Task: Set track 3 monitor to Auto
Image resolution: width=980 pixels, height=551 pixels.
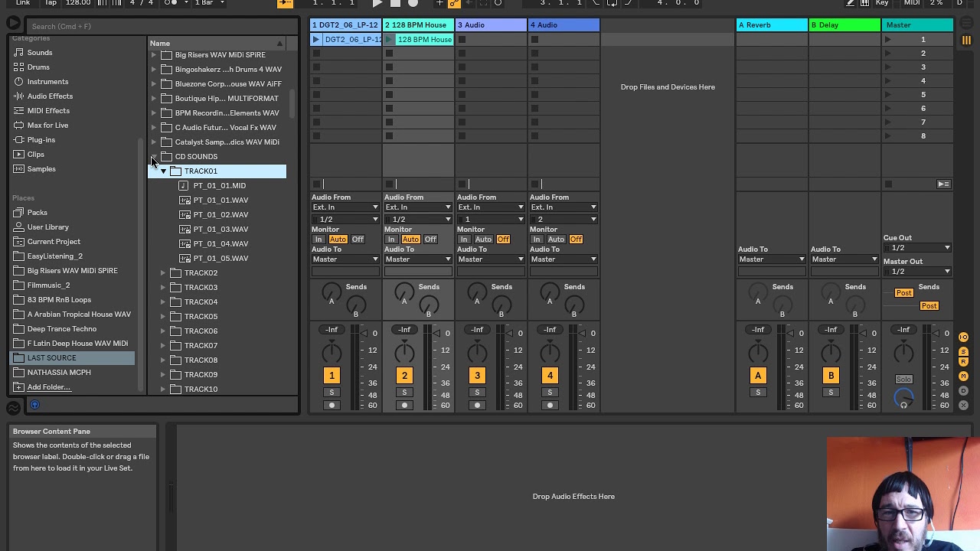Action: [483, 240]
